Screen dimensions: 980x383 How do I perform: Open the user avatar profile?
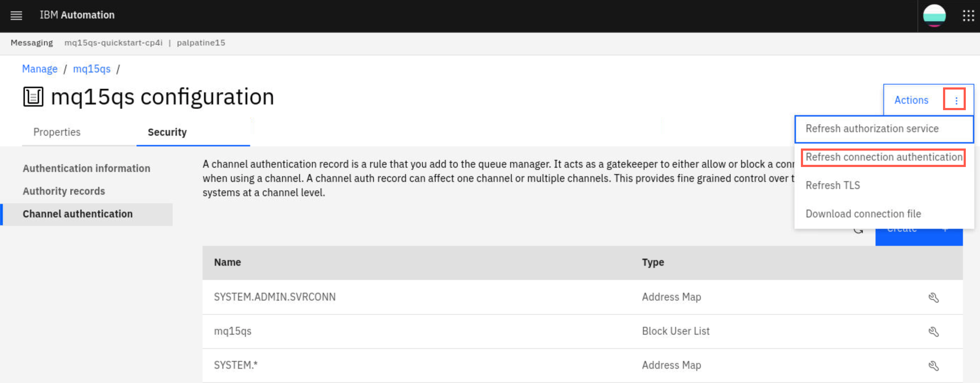coord(934,15)
